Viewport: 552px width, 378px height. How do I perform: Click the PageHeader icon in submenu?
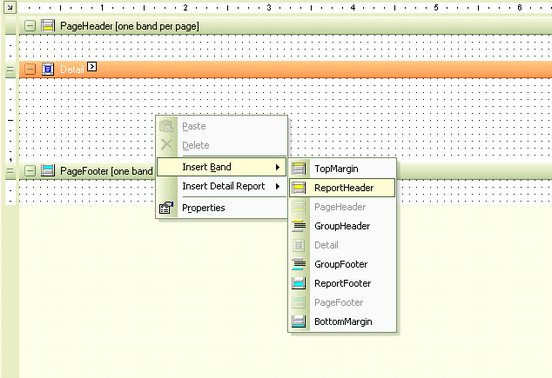point(299,207)
